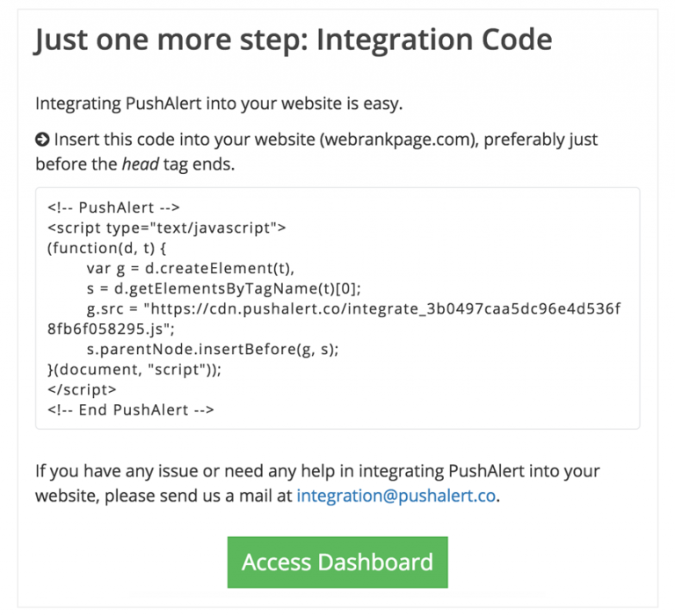The width and height of the screenshot is (675, 616).
Task: Click the italic word head
Action: [141, 164]
